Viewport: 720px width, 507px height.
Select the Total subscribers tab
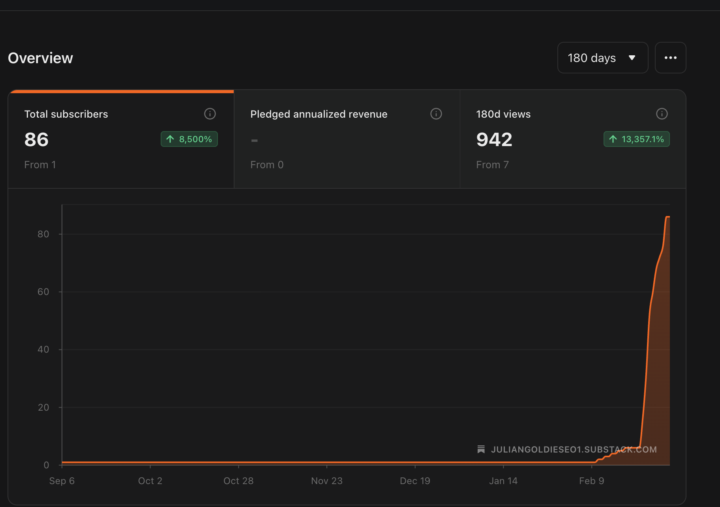point(120,139)
